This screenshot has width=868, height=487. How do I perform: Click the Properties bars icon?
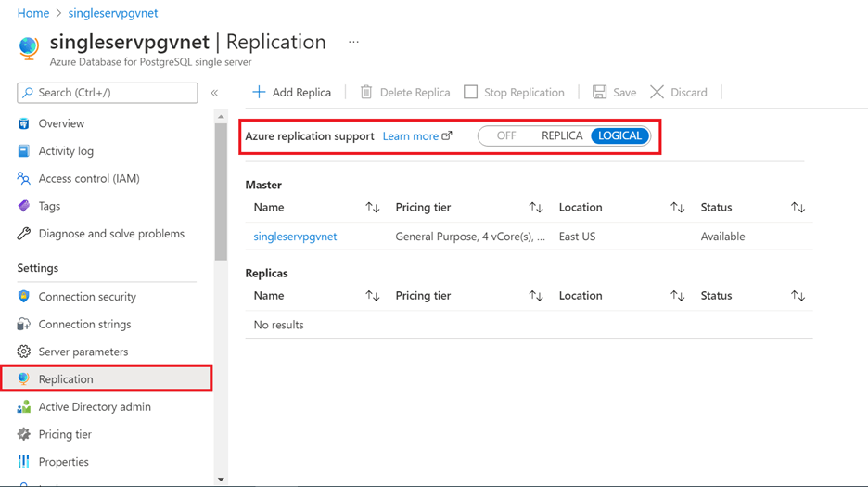coord(23,462)
